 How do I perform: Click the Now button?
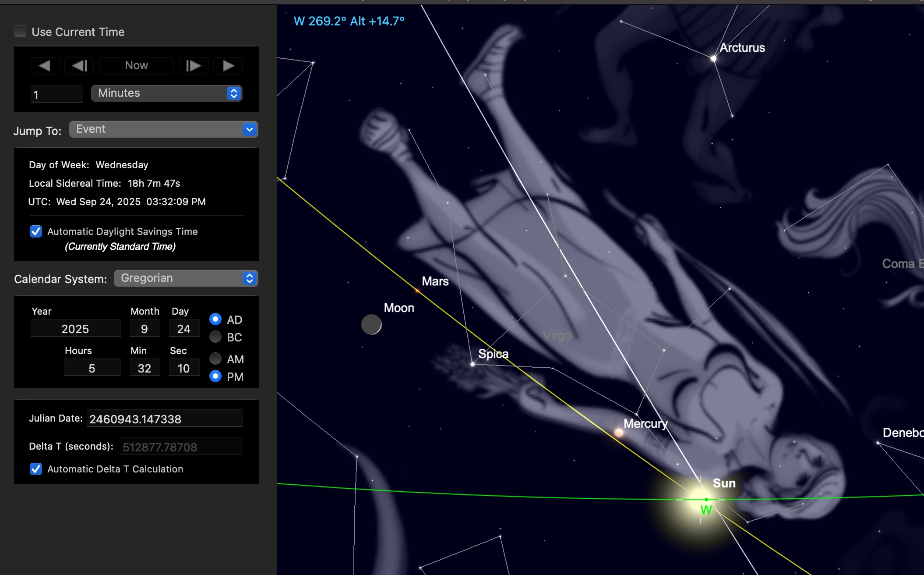coord(136,66)
